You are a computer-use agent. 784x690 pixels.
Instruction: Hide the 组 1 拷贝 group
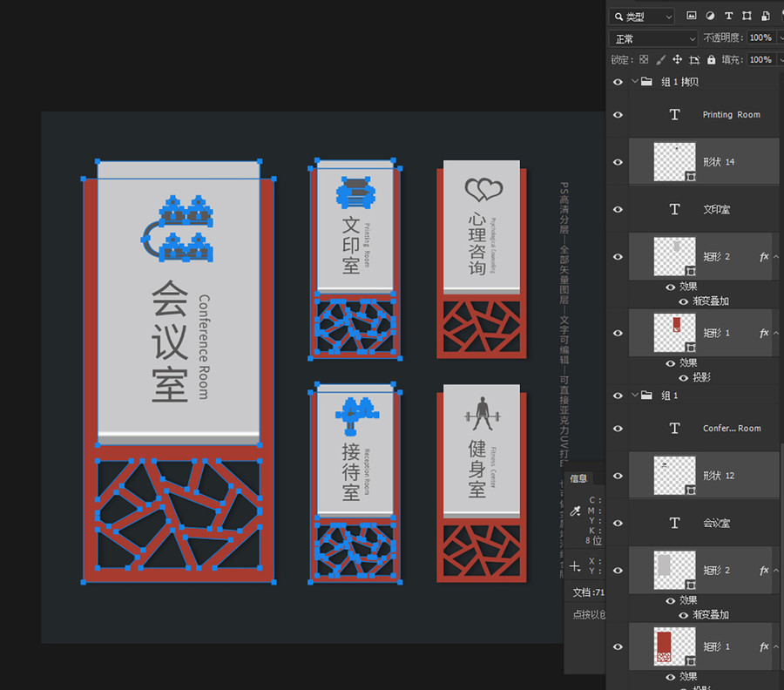coord(618,82)
